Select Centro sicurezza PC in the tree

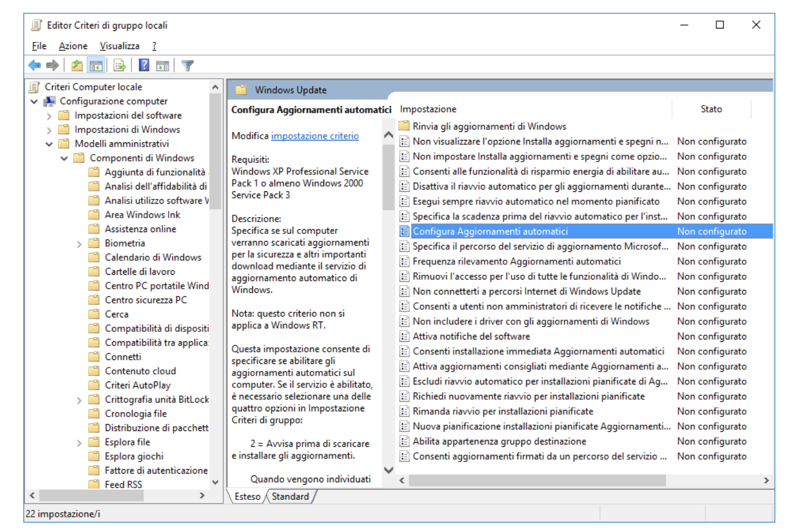pos(146,300)
